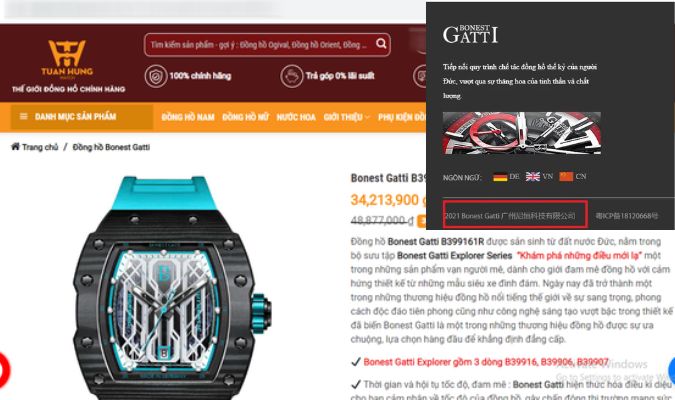Click the search magnifier icon
The height and width of the screenshot is (400, 675).
pos(381,43)
